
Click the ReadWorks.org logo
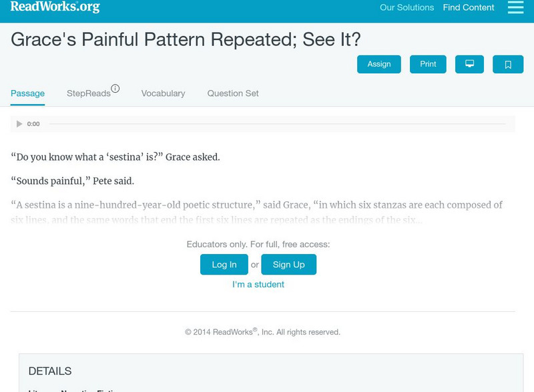55,7
